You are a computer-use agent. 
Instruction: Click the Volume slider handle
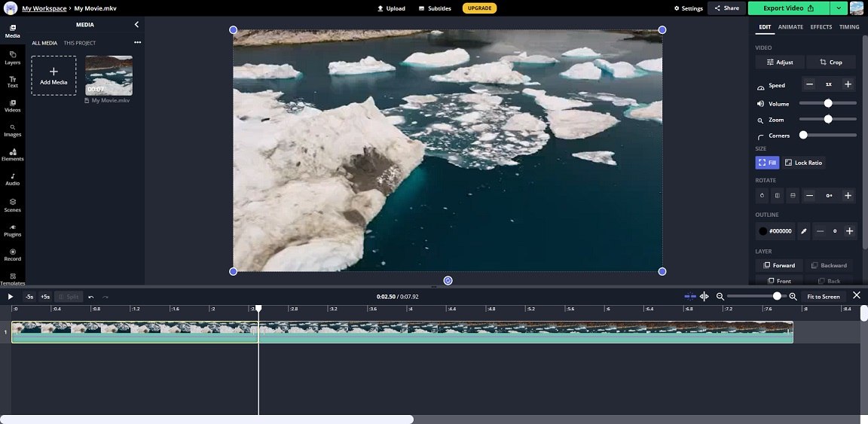[828, 103]
